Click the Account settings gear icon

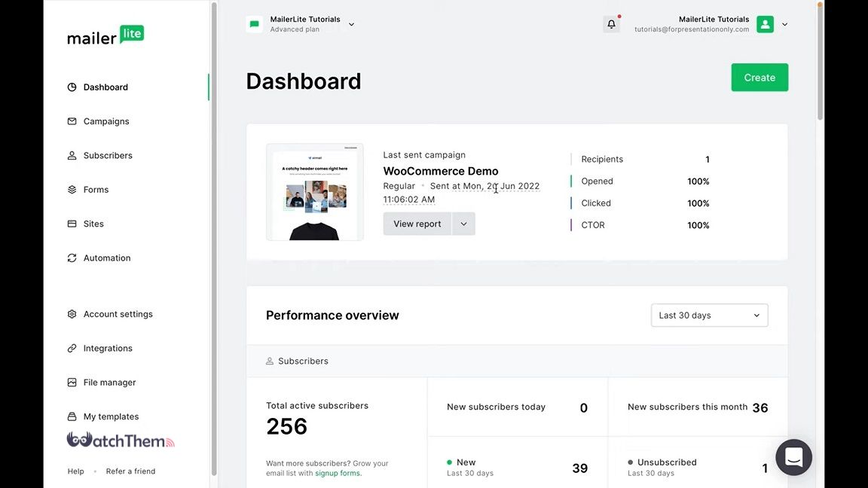(x=72, y=314)
